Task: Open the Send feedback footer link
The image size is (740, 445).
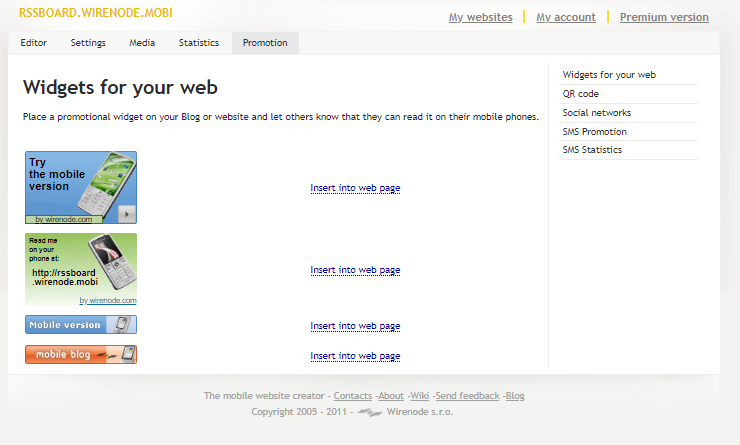Action: point(467,396)
